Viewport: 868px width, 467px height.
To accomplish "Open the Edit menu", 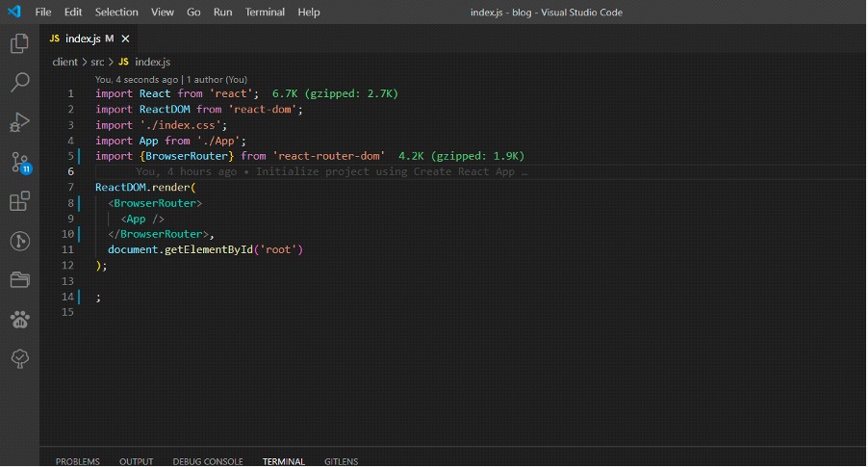I will pos(72,13).
